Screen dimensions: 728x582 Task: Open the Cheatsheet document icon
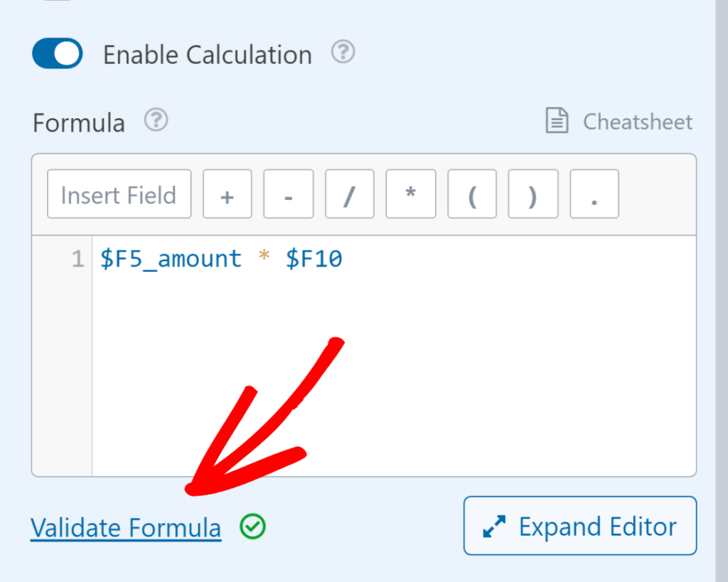click(557, 121)
